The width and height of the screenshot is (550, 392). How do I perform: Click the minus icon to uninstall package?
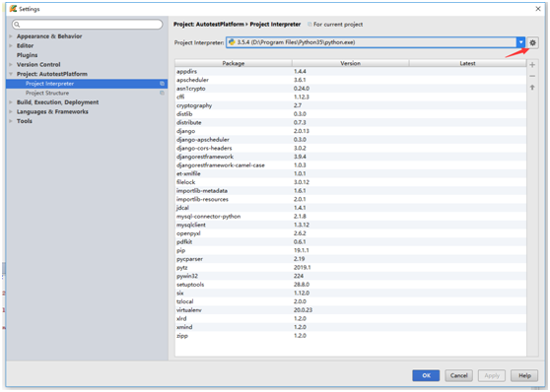pyautogui.click(x=532, y=76)
